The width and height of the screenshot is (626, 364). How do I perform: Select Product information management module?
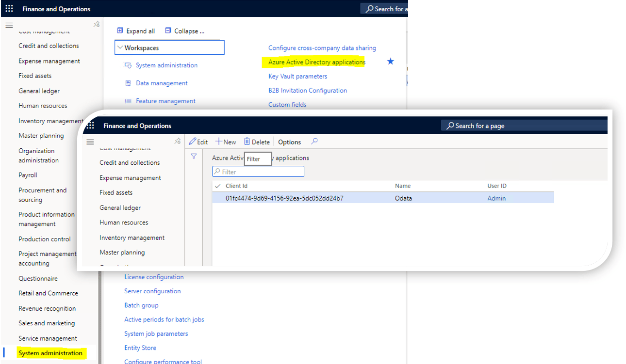pos(47,219)
